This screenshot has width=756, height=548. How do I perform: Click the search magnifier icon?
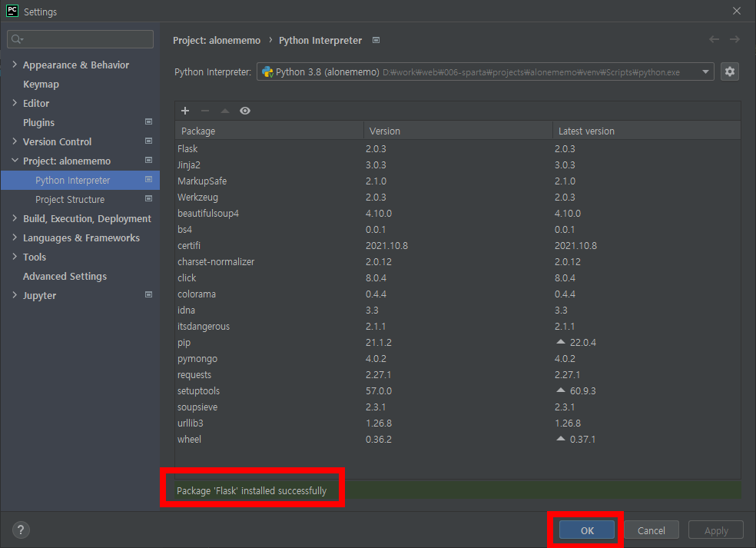17,39
